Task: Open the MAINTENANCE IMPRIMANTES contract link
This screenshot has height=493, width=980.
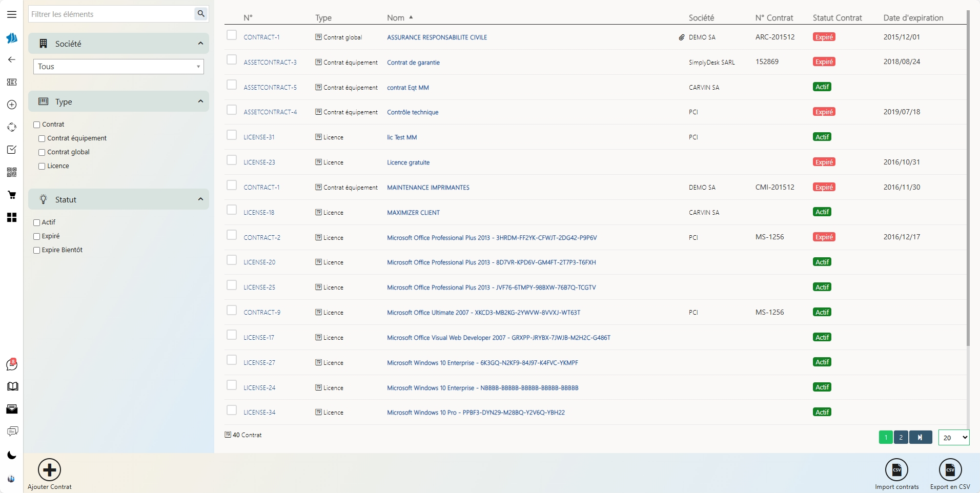Action: coord(428,188)
